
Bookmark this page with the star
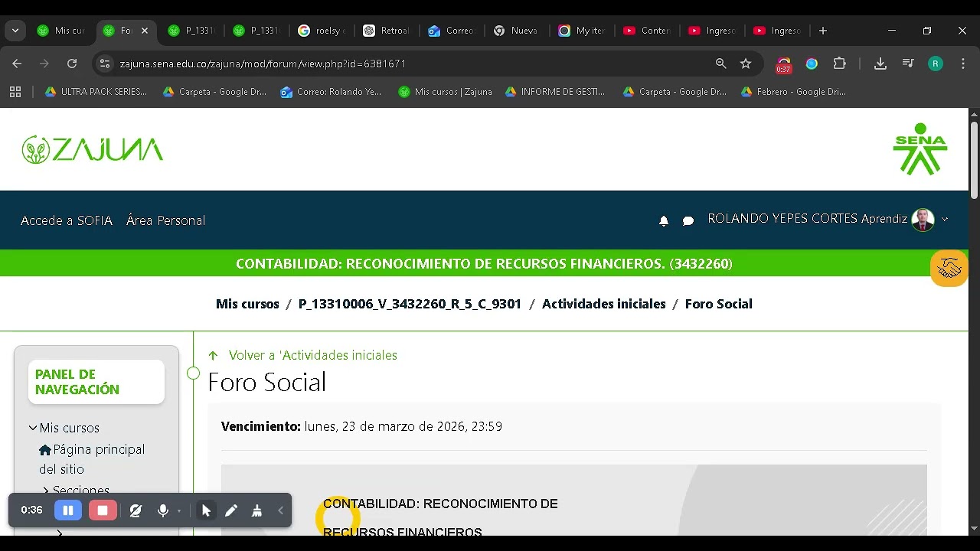[x=746, y=64]
